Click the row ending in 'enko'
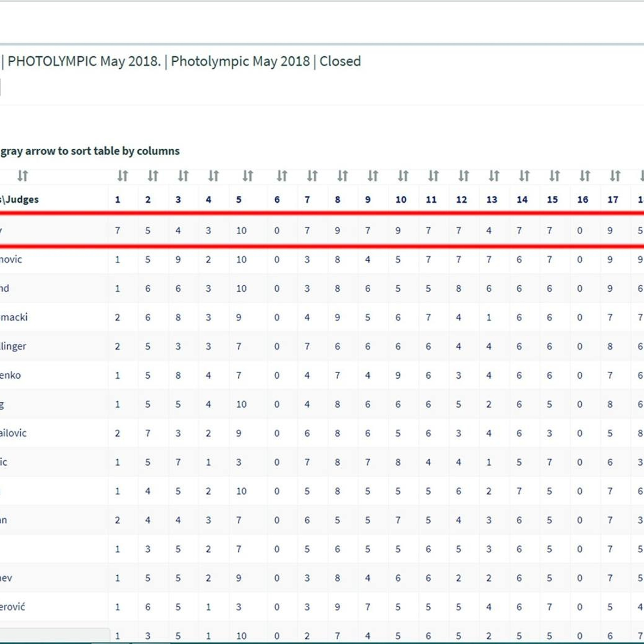The width and height of the screenshot is (644, 644). point(11,375)
